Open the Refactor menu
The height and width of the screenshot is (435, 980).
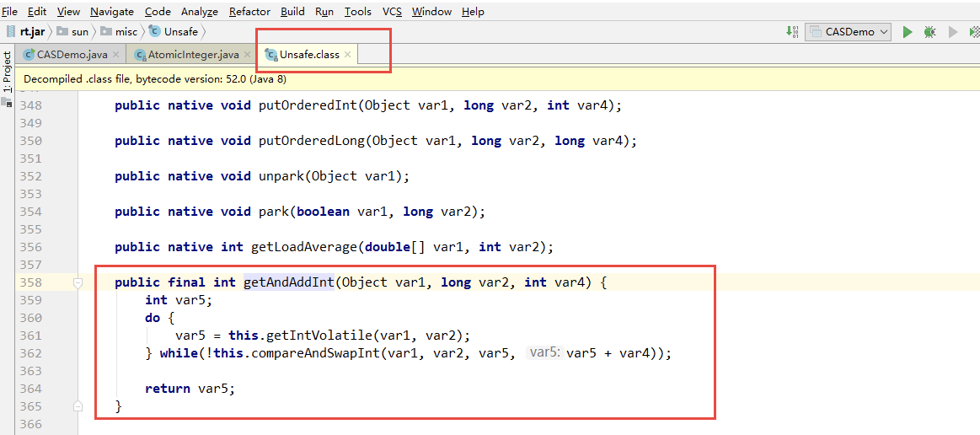coord(249,11)
